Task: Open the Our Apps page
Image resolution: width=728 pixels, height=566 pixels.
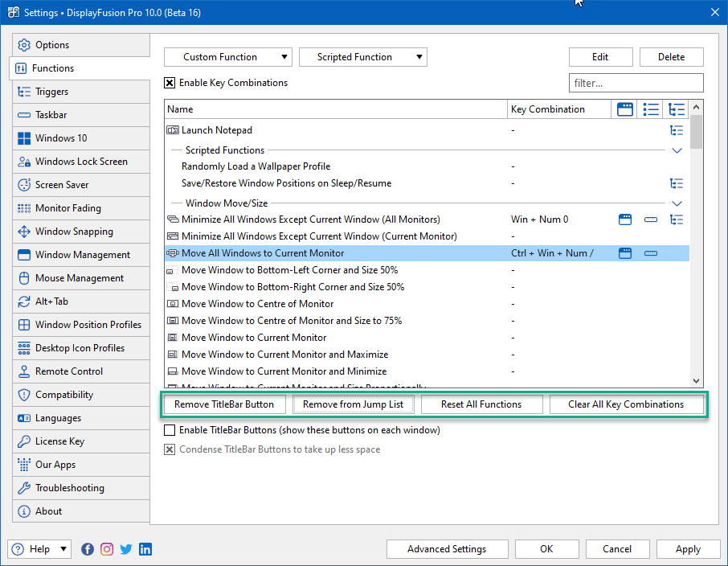Action: click(x=81, y=465)
